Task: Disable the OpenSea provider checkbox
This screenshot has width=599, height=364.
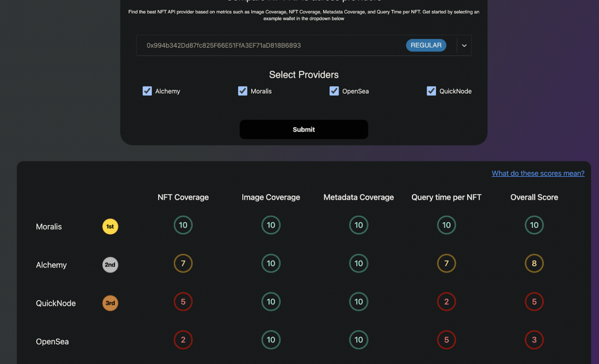Action: tap(334, 91)
